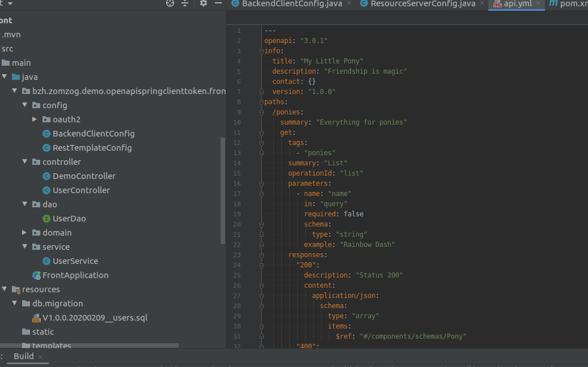Expand the oauth2 package
Viewport: 588px width, 367px height.
(x=34, y=119)
